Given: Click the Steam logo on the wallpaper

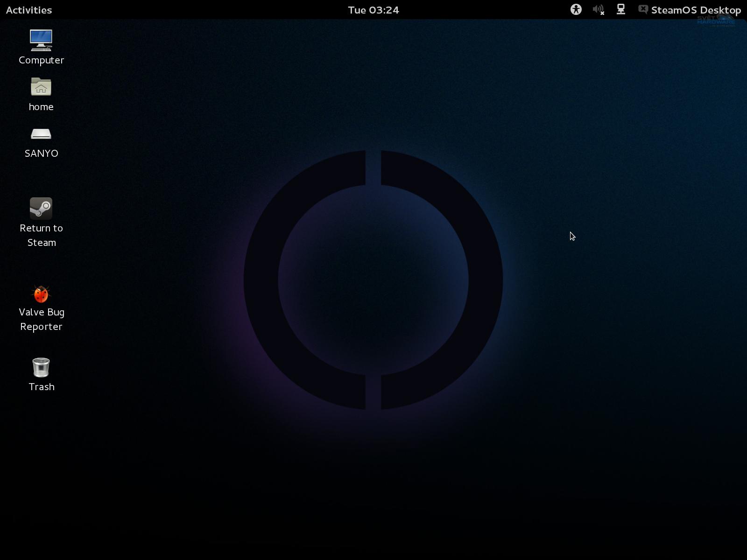Looking at the screenshot, I should coord(373,280).
